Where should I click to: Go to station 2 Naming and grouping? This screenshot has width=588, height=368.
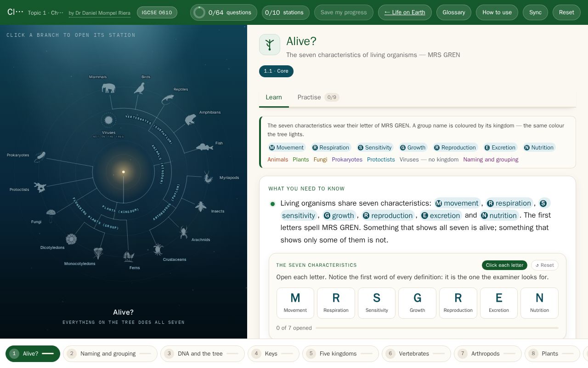110,354
